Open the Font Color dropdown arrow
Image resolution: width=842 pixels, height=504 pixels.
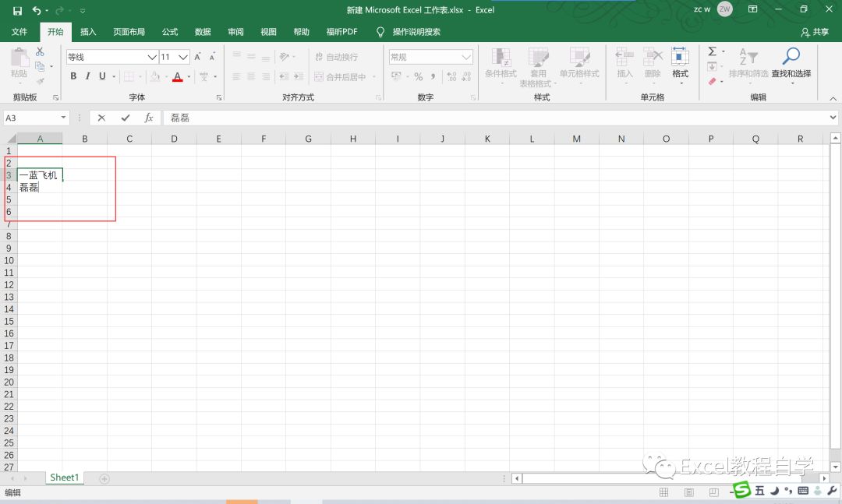189,77
